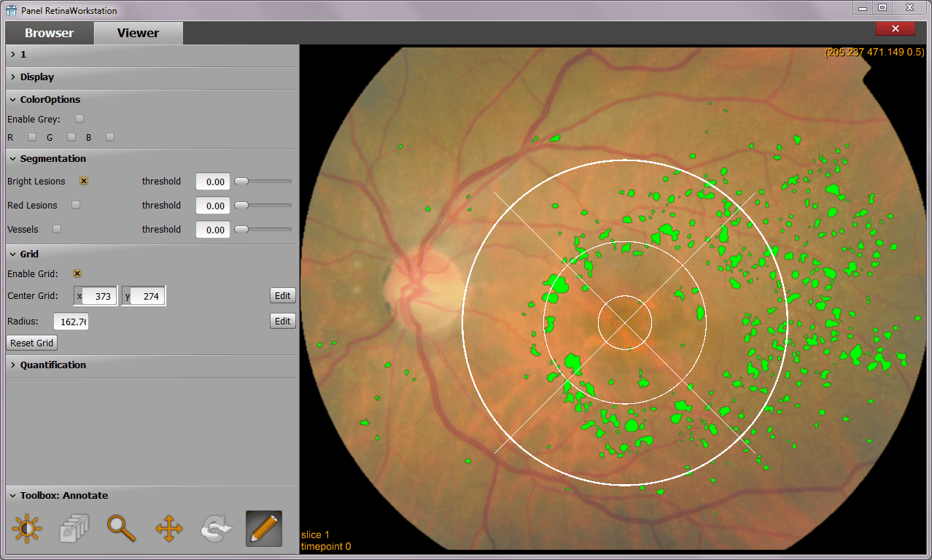Switch to the Browser tab
Viewport: 932px width, 560px height.
49,33
